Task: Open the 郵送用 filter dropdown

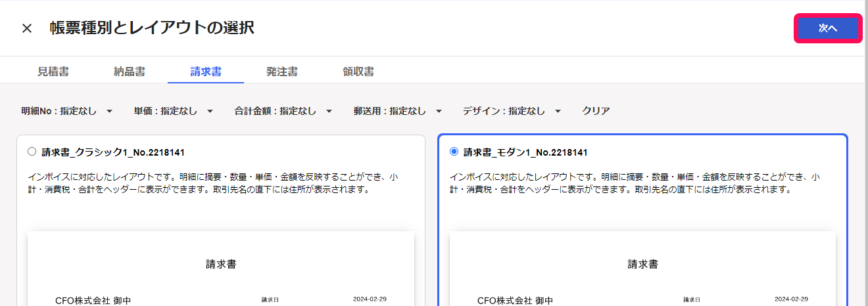Action: point(398,111)
